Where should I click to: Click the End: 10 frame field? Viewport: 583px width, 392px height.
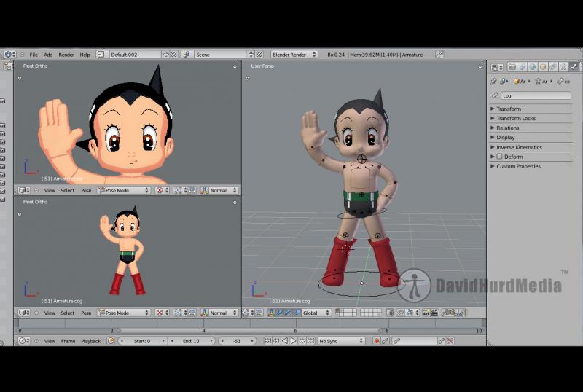point(191,341)
